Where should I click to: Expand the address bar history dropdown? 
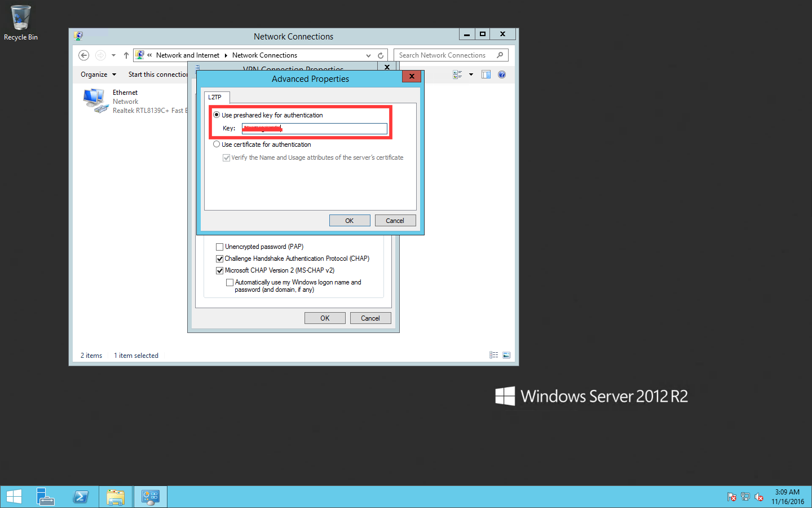pyautogui.click(x=368, y=55)
